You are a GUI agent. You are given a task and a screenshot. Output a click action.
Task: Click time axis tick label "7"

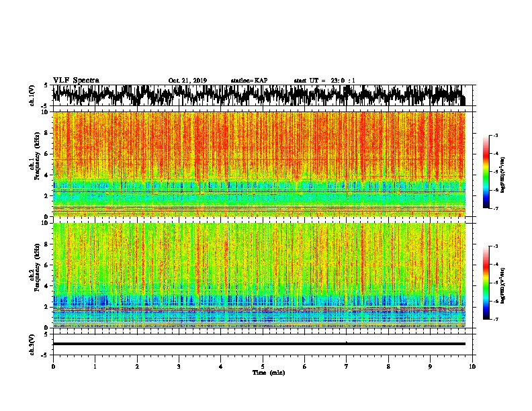point(347,366)
